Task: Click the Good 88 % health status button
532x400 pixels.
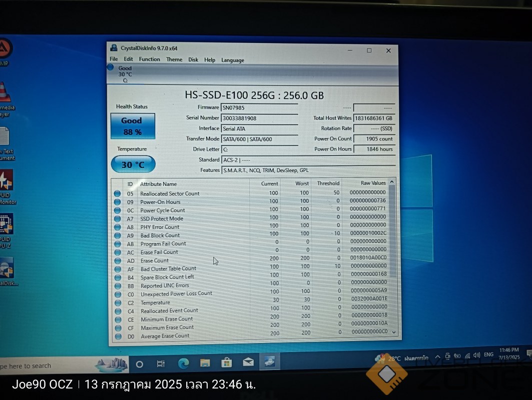Action: tap(133, 126)
